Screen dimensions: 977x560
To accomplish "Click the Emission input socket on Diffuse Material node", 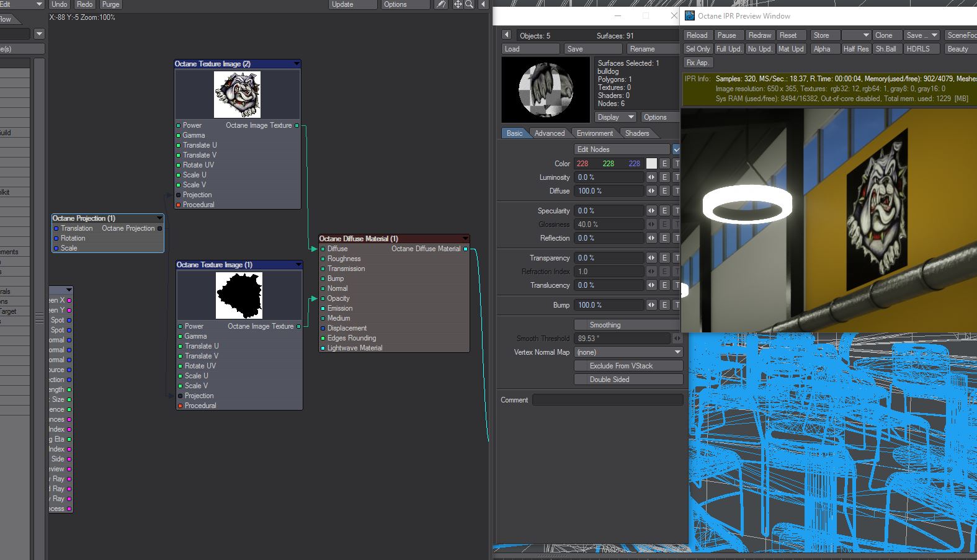I will (x=323, y=308).
